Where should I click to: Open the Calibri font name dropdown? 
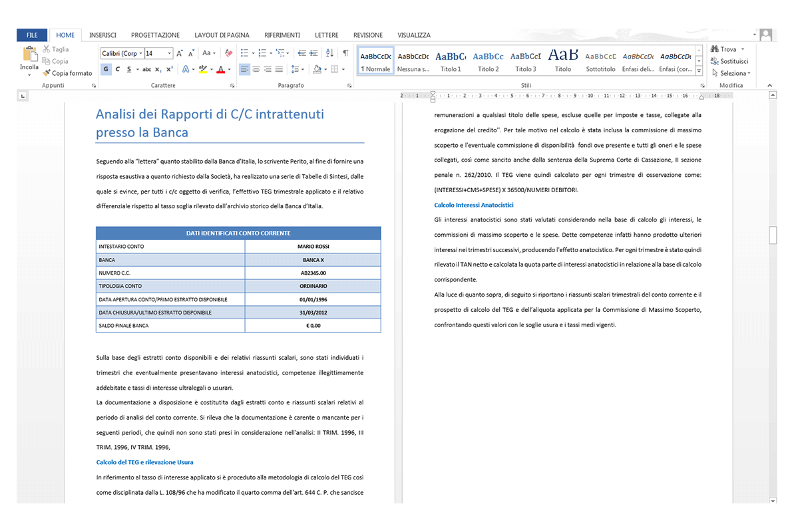tap(141, 53)
